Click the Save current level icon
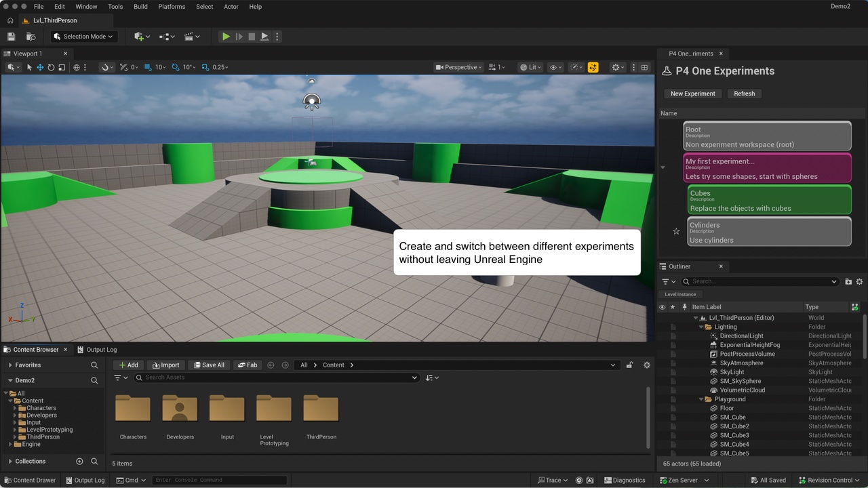 point(11,37)
